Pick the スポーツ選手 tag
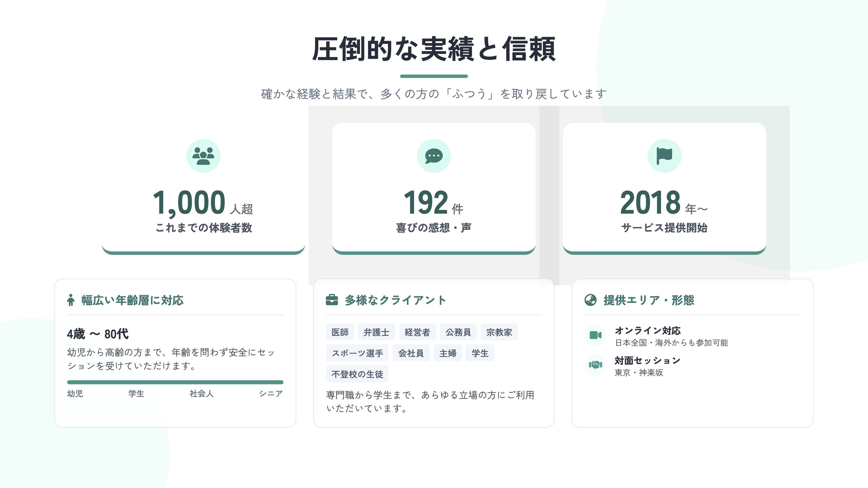 tap(357, 353)
